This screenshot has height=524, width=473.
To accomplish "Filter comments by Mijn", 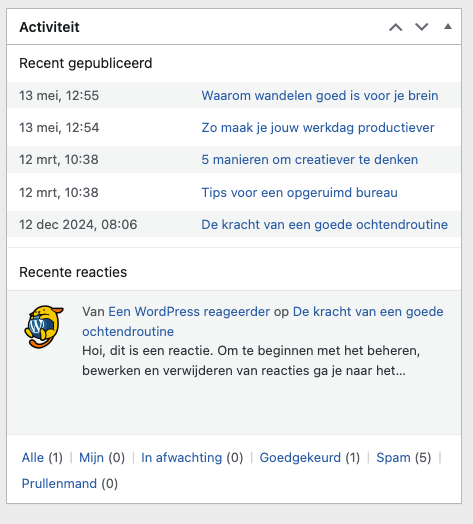I will (x=91, y=457).
